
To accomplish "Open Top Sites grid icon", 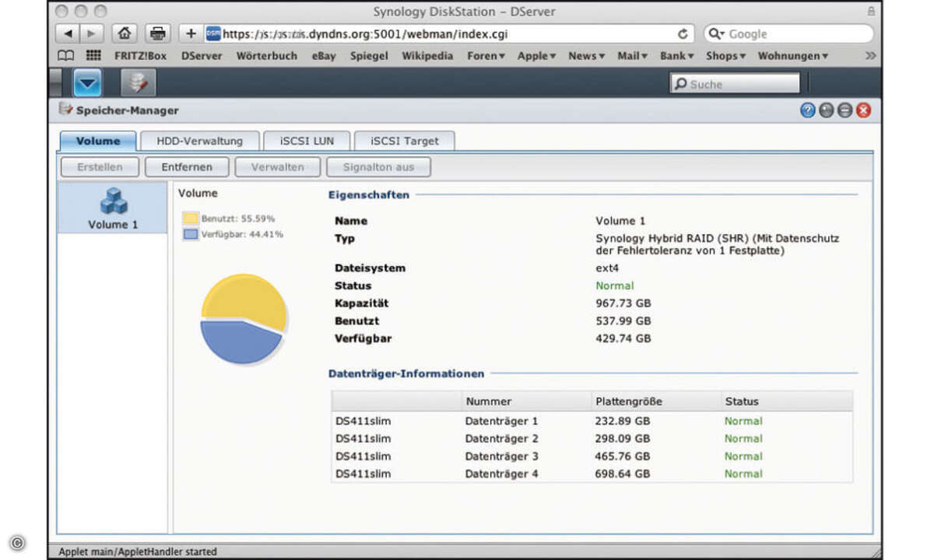I will [93, 56].
